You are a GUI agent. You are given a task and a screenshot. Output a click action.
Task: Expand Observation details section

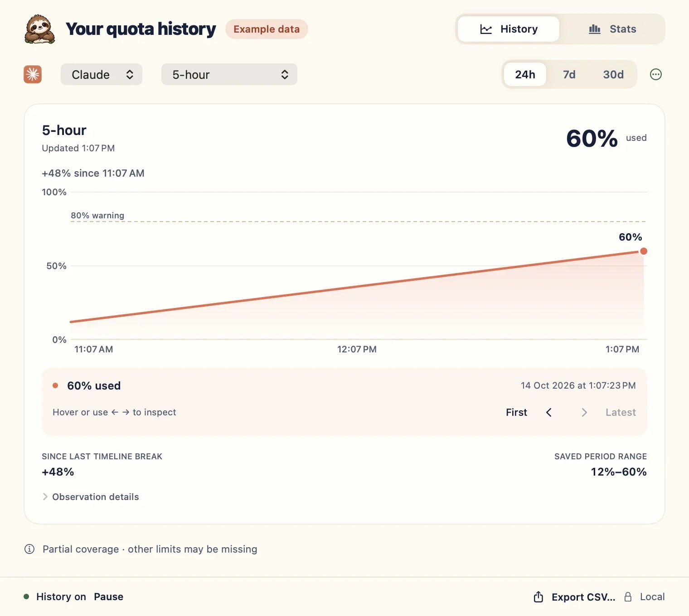pyautogui.click(x=91, y=497)
